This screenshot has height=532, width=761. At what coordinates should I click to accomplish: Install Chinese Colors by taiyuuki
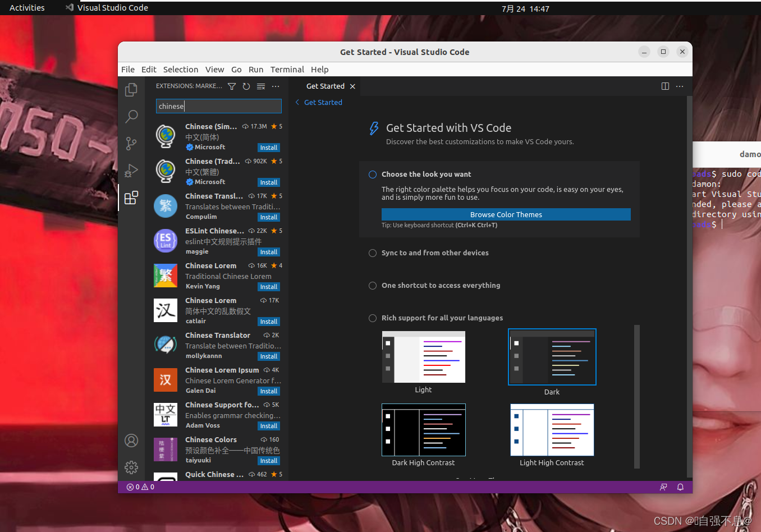coord(269,461)
